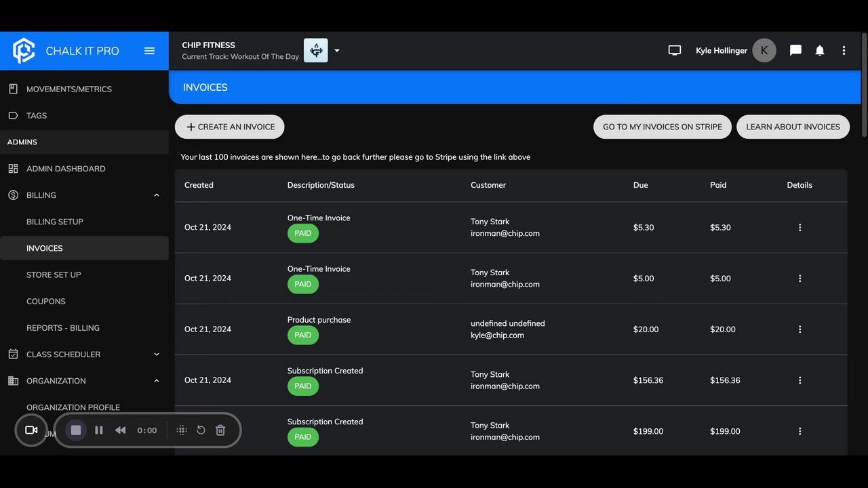Open the chat messages icon
This screenshot has width=868, height=488.
pyautogui.click(x=795, y=51)
